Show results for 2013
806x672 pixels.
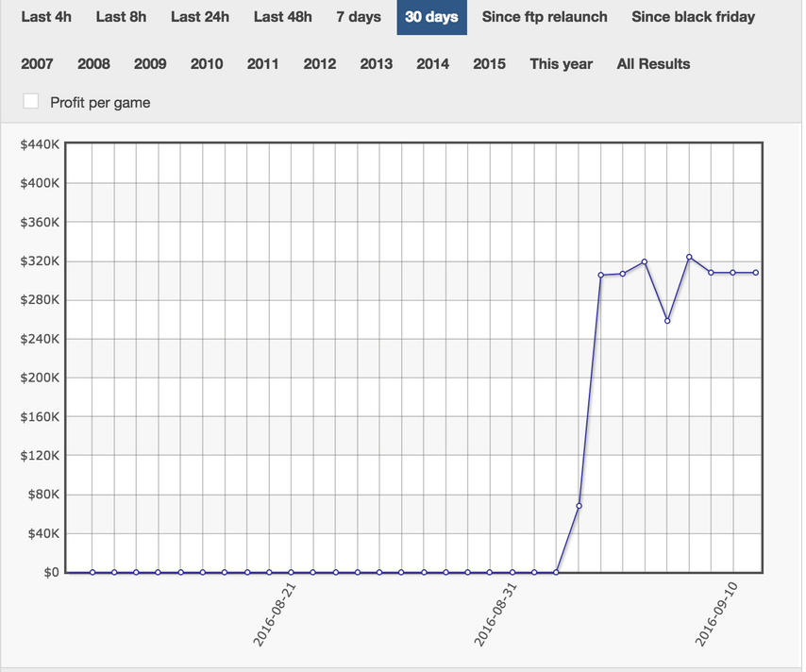tap(377, 64)
